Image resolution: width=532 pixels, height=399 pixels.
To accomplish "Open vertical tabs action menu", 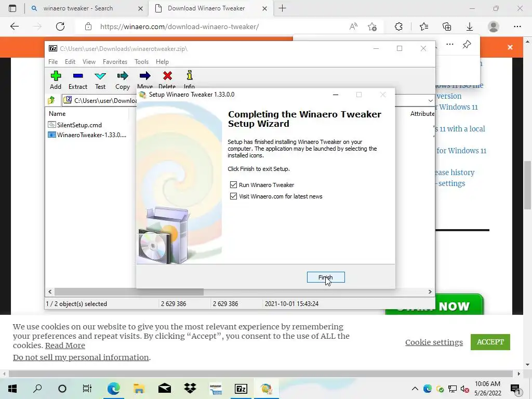I will pos(12,8).
